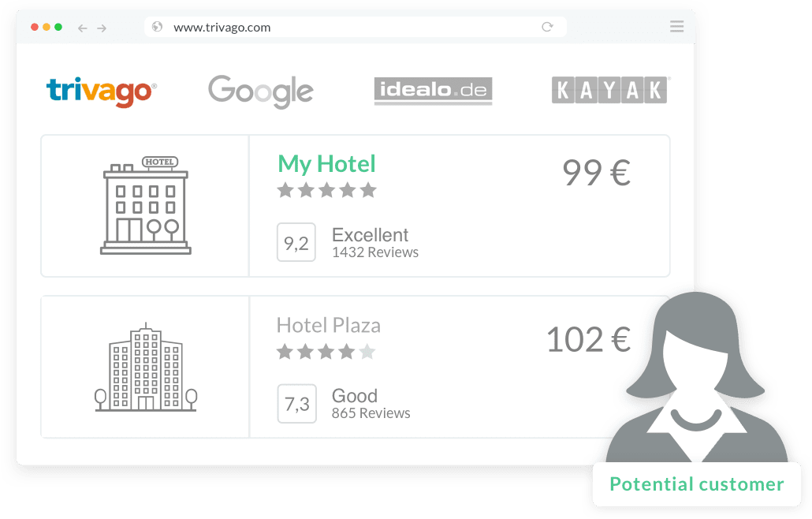Select the trivago logo
Viewport: 812px width, 519px height.
pos(102,91)
